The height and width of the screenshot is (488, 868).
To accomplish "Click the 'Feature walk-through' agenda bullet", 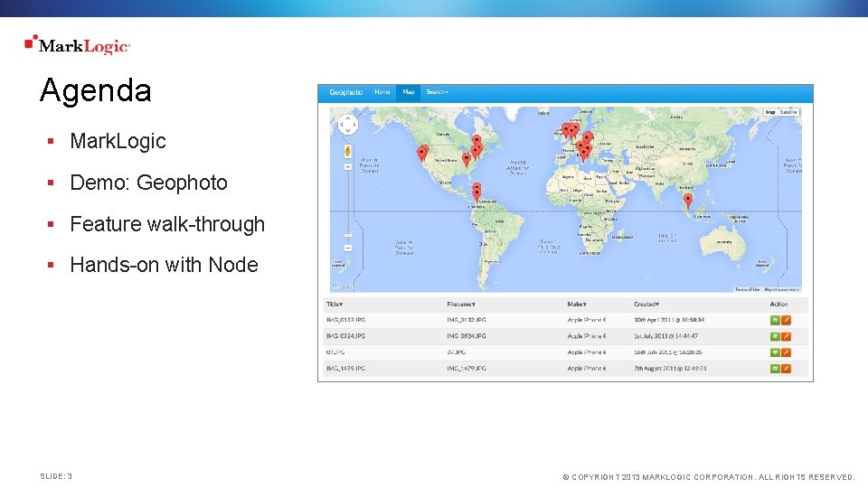I will point(167,224).
